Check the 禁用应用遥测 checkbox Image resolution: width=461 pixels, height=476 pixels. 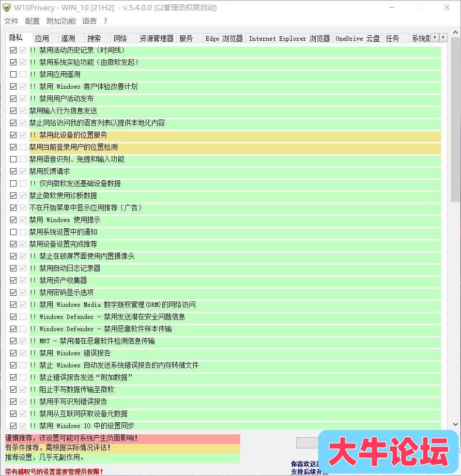pyautogui.click(x=14, y=74)
